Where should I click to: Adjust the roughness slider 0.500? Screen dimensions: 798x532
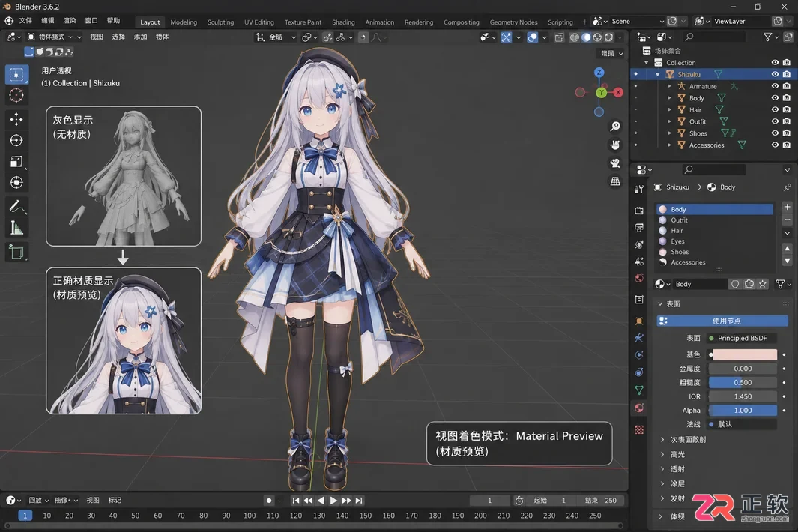(x=743, y=382)
